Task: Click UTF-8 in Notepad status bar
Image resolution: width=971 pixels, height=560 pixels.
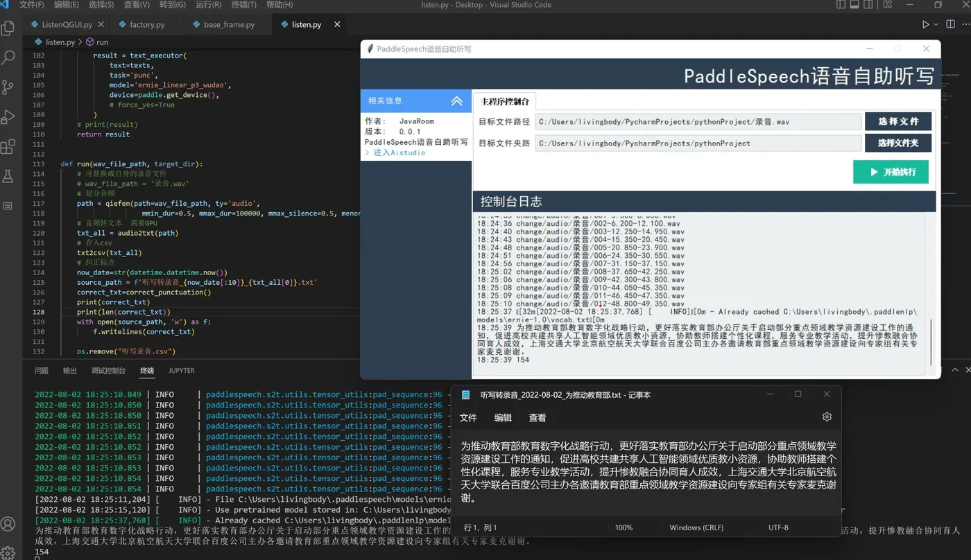Action: coord(778,527)
